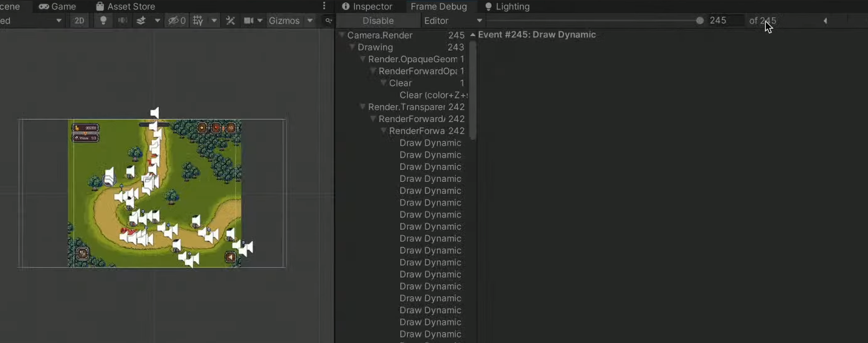Toggle scene grid visibility icon
This screenshot has width=868, height=343.
pyautogui.click(x=198, y=21)
